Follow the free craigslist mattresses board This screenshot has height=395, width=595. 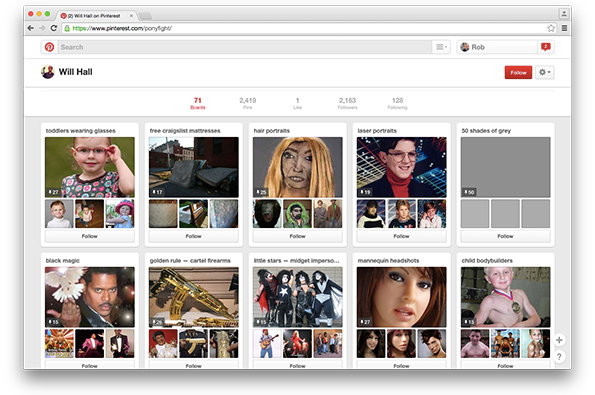click(194, 236)
